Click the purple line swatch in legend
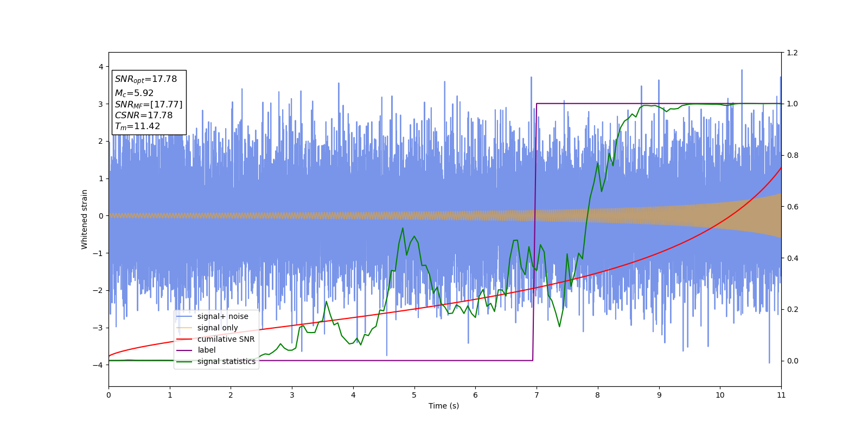The image size is (868, 434). pyautogui.click(x=184, y=350)
